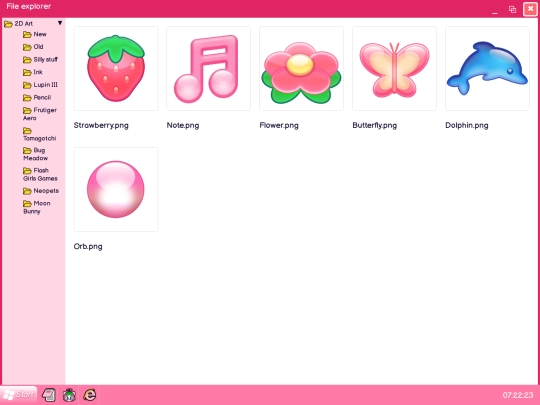Select the Orb.png pink orb image
This screenshot has height=405, width=540.
116,189
